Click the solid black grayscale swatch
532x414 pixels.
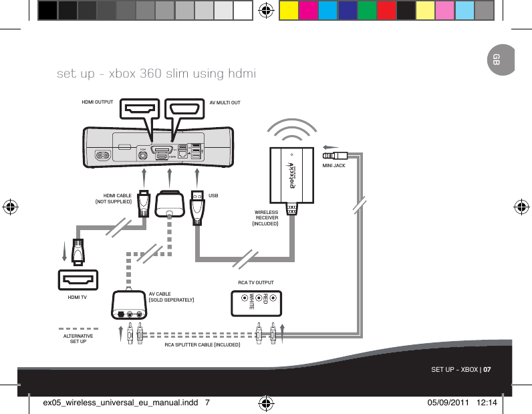[x=48, y=11]
